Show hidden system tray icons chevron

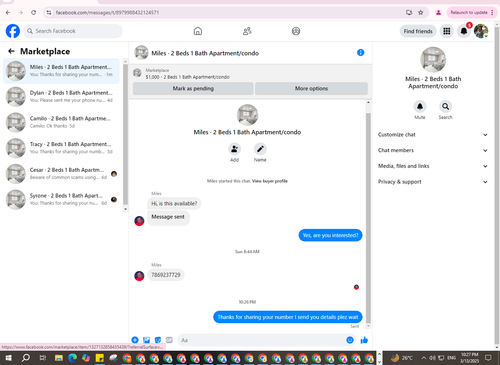[423, 358]
